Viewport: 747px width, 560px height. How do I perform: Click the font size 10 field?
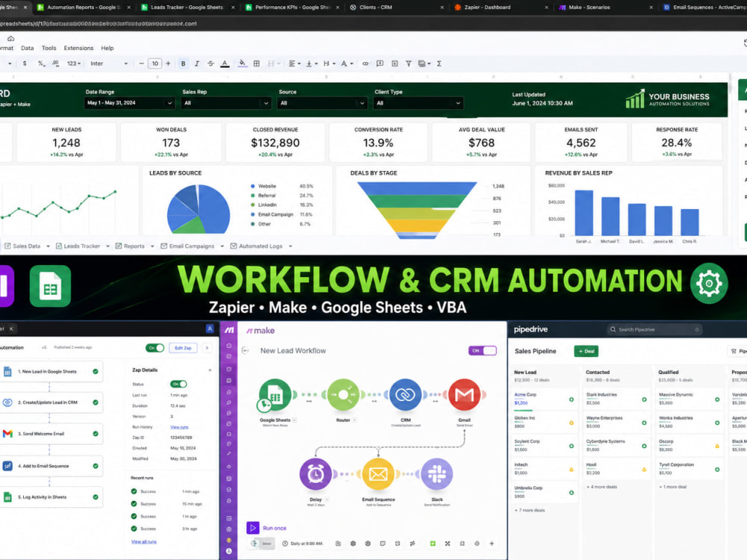coord(155,63)
